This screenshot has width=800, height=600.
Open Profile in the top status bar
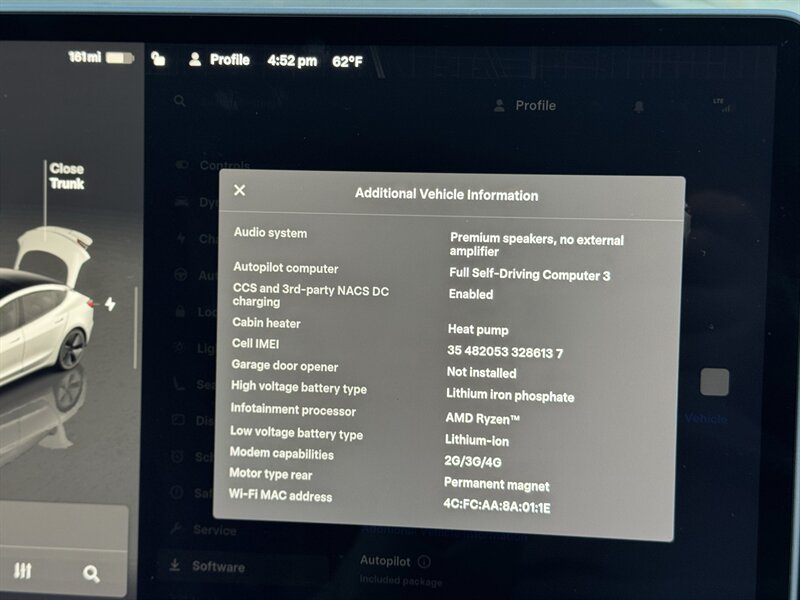coord(219,60)
